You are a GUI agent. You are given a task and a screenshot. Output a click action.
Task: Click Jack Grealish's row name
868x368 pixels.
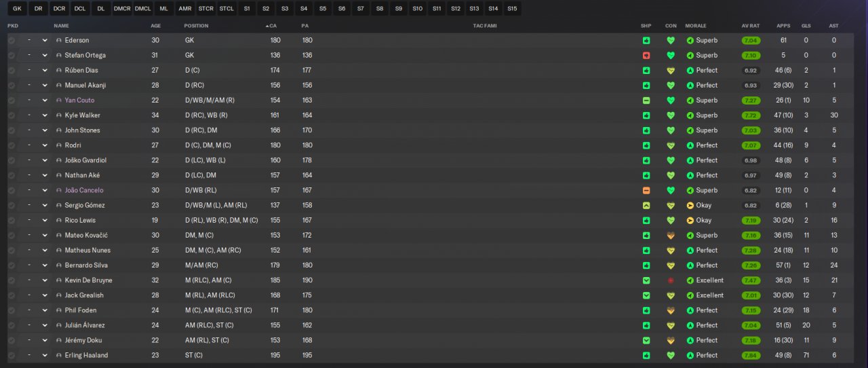[x=85, y=295]
